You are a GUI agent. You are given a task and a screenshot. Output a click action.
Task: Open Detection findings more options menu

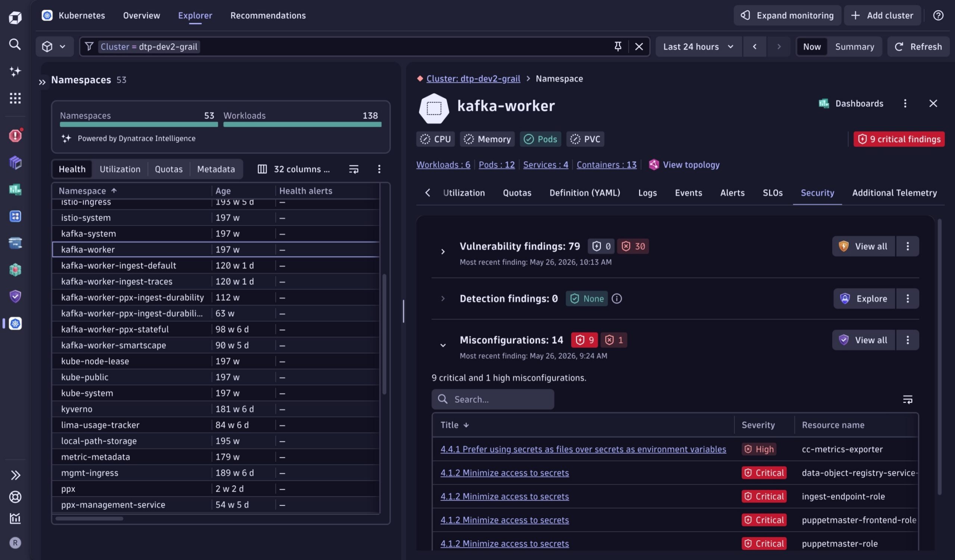(908, 298)
